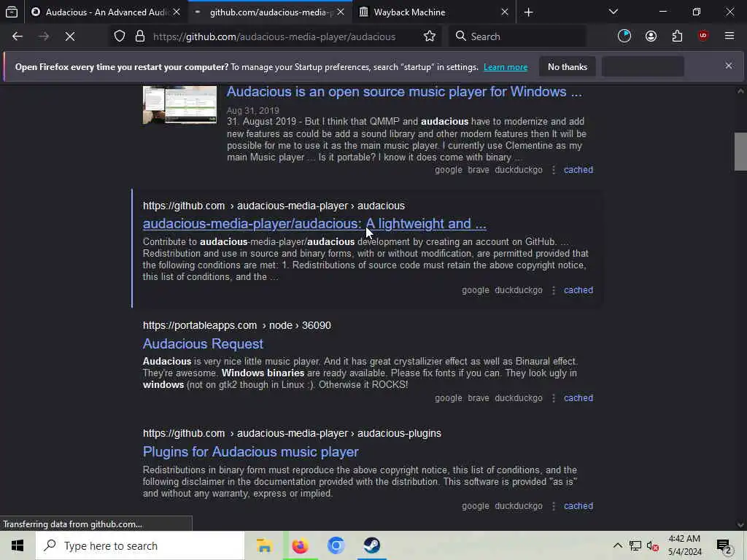The height and width of the screenshot is (560, 747).
Task: Open the uBlock Origin icon
Action: [x=703, y=36]
